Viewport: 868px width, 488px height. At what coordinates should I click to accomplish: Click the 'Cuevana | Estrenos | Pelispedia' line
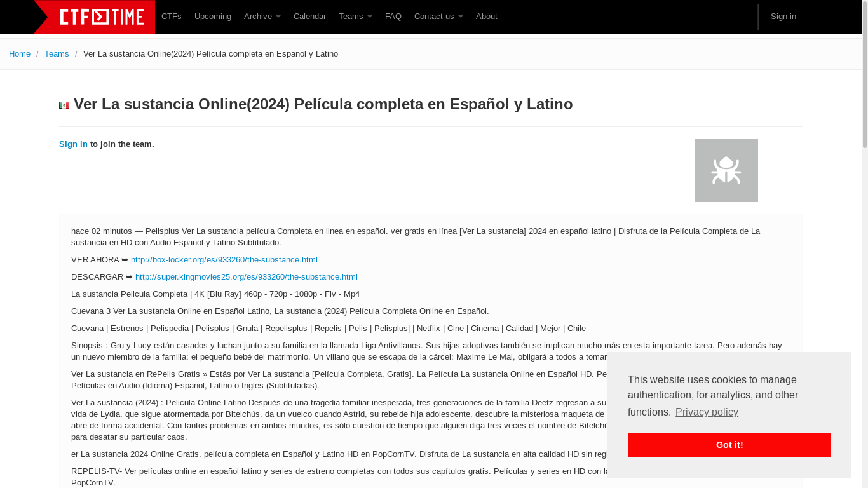click(x=329, y=329)
